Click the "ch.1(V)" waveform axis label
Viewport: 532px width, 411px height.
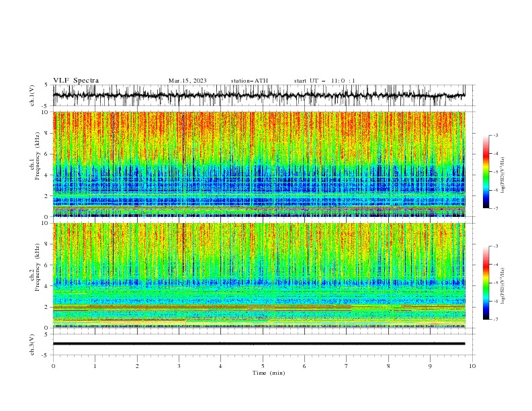point(32,95)
